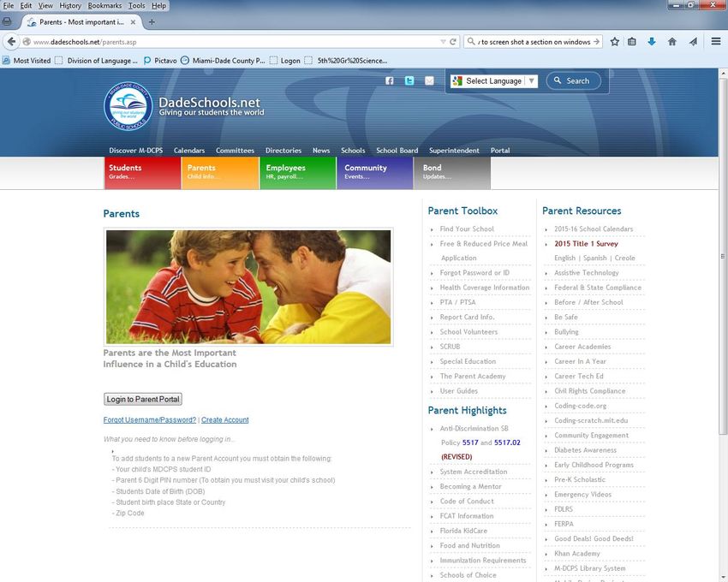Screen dimensions: 728x582
Task: Open the bookmarks list icon
Action: (632, 42)
